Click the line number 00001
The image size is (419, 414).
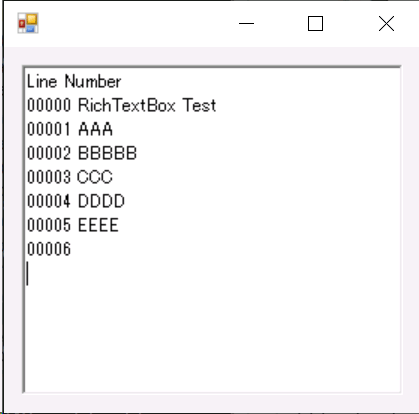pos(49,129)
